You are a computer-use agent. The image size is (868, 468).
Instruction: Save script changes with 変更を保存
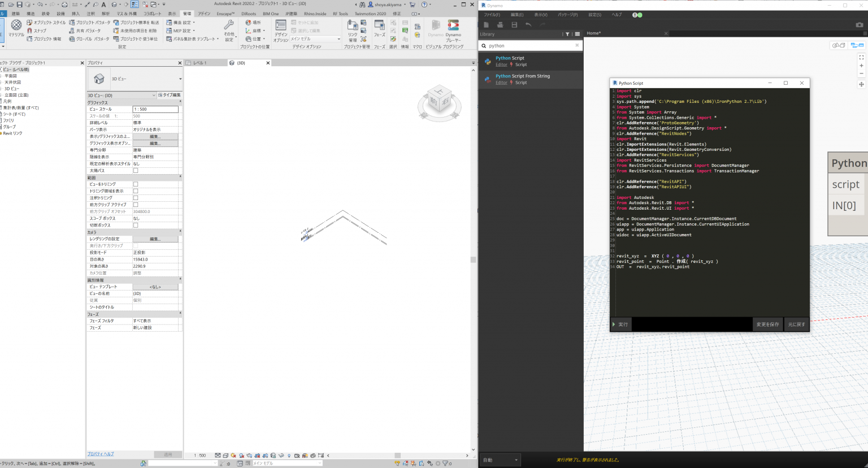coord(769,324)
